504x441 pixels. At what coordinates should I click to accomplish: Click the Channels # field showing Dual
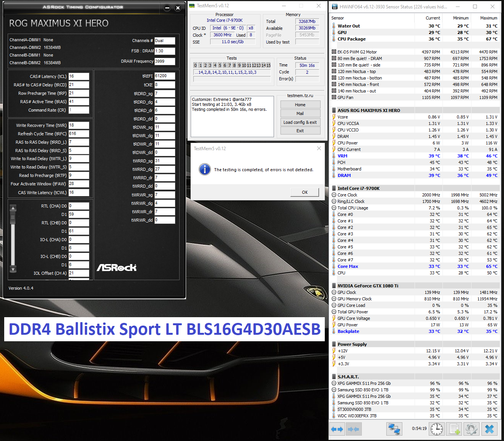point(165,41)
